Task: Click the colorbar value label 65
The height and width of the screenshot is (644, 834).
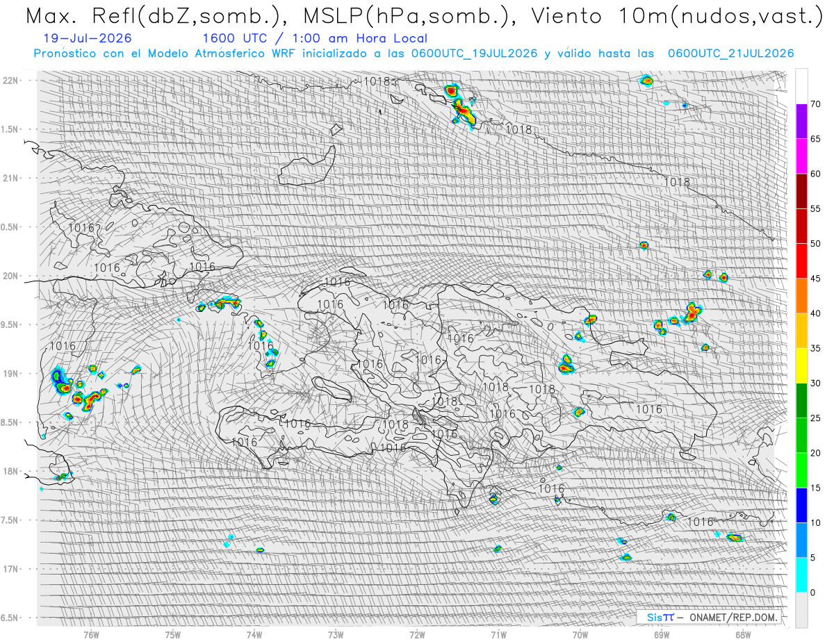Action: coord(815,139)
